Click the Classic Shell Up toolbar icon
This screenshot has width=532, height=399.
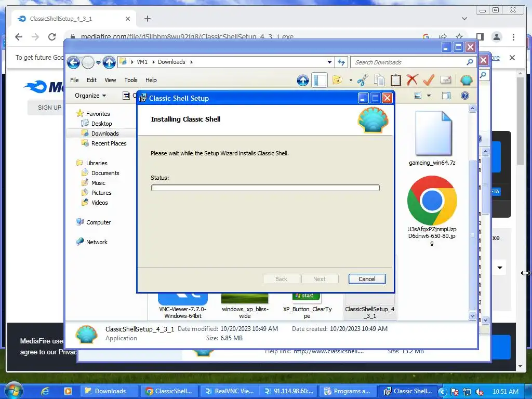(x=303, y=81)
